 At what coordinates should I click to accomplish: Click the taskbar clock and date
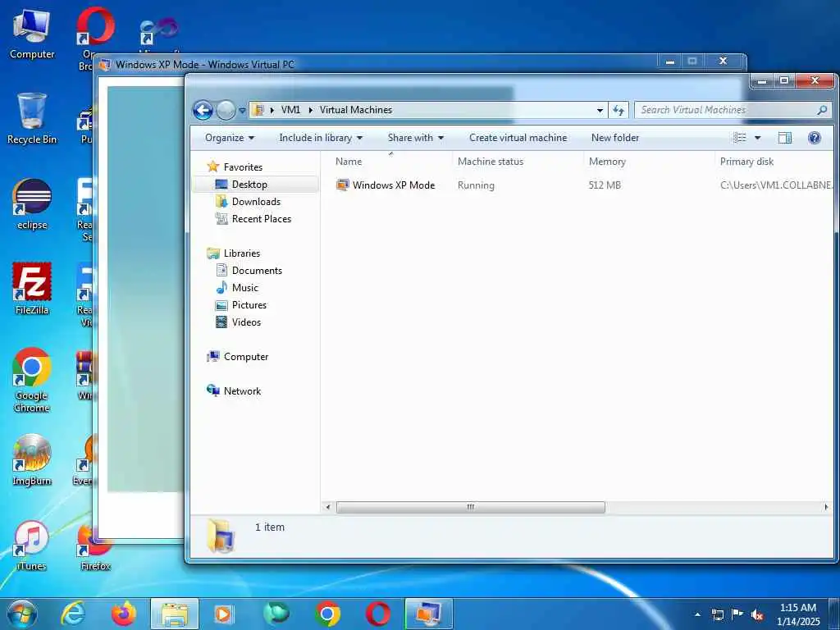coord(798,614)
